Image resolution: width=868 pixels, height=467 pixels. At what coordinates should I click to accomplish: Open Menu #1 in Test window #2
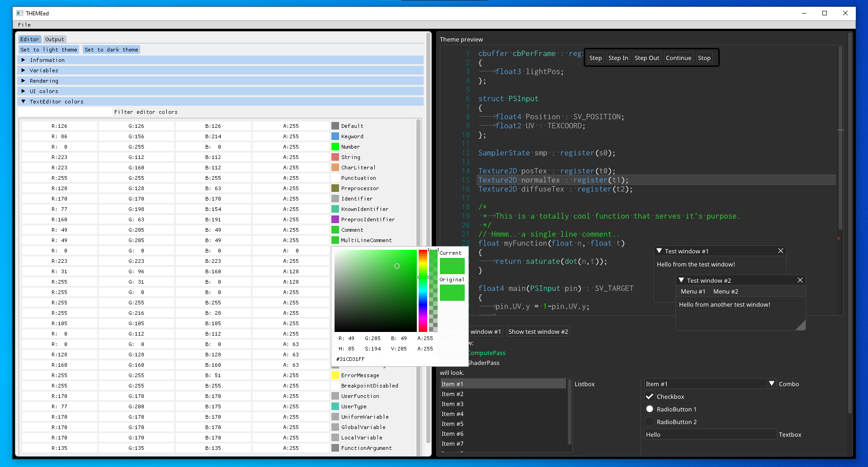(x=693, y=291)
